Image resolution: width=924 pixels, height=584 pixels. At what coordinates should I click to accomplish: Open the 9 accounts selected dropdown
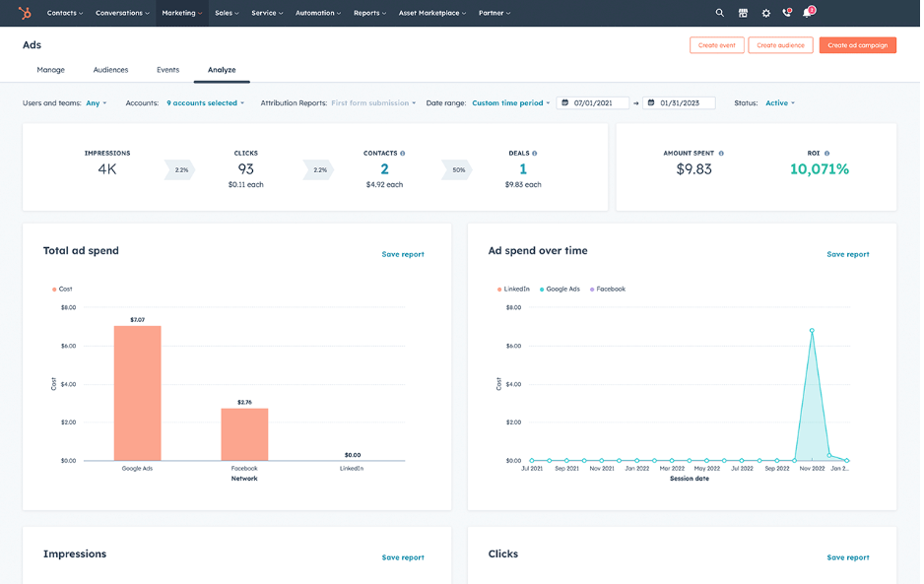click(x=204, y=102)
